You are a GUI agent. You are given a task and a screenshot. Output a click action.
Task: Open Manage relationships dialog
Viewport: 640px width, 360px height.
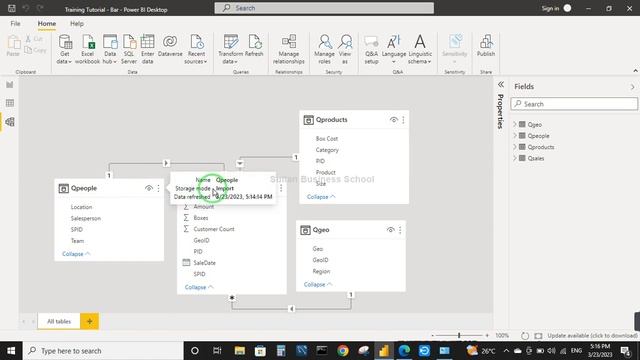tap(289, 49)
